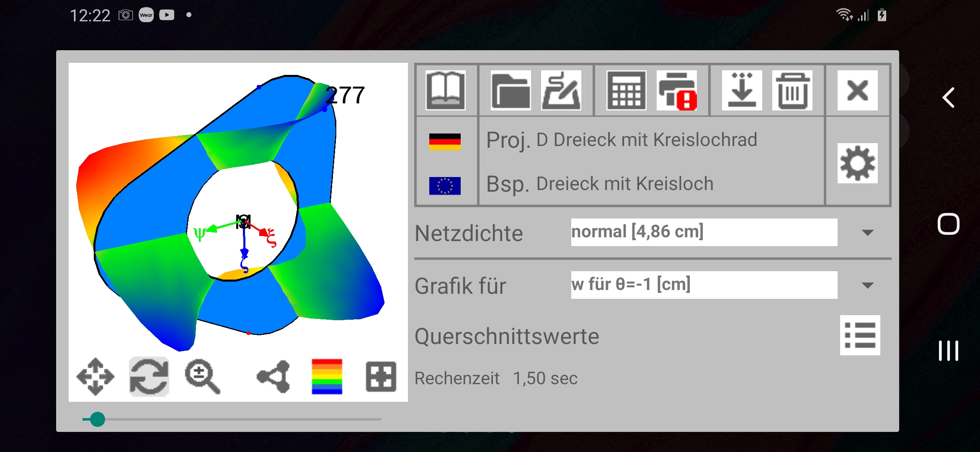Click the download/save arrow icon
980x452 pixels.
pyautogui.click(x=742, y=90)
